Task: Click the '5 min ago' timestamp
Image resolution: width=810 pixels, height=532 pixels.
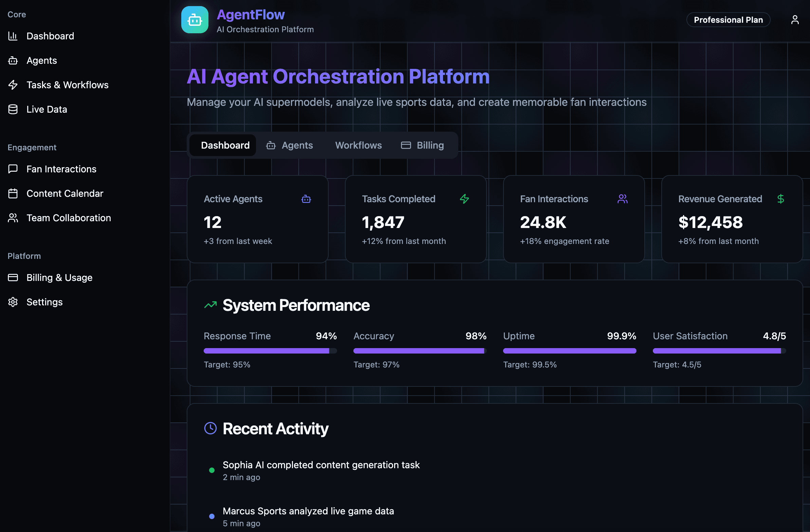Action: click(x=241, y=524)
